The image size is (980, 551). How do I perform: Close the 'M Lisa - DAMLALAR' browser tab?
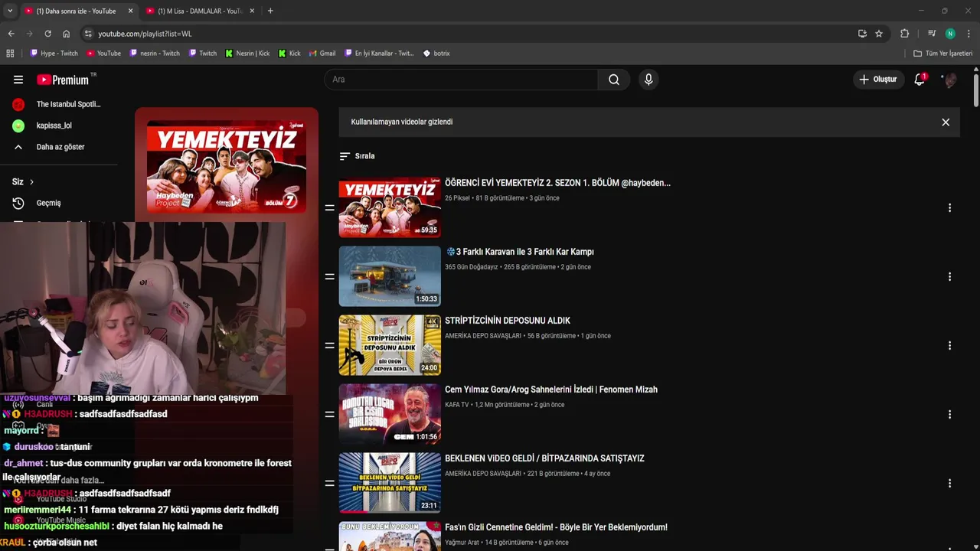pos(252,11)
